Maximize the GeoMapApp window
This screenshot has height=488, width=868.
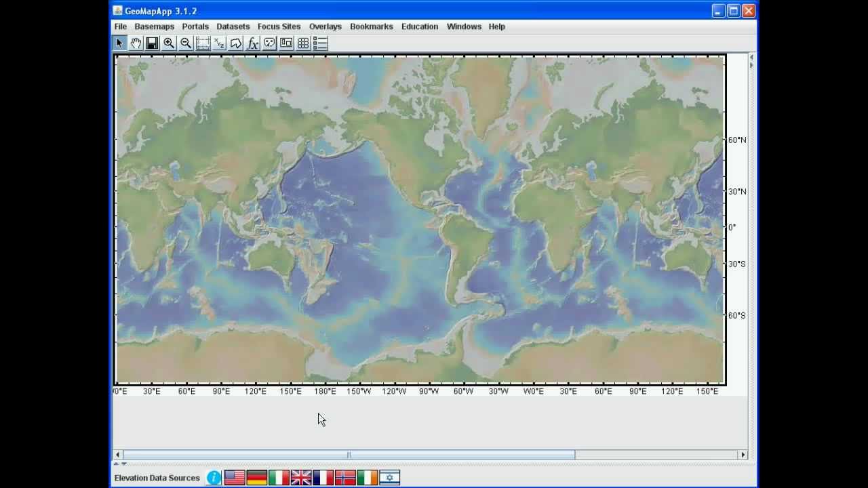734,11
